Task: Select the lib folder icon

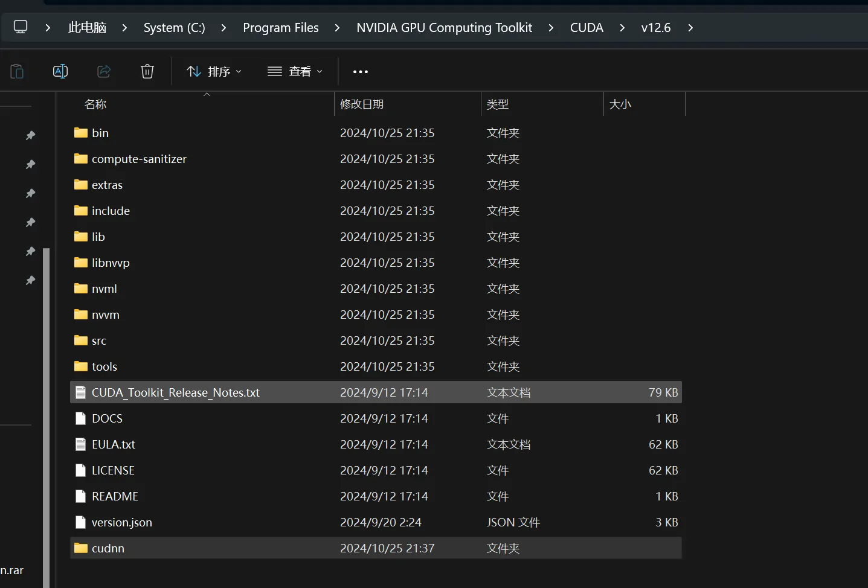Action: [x=81, y=237]
